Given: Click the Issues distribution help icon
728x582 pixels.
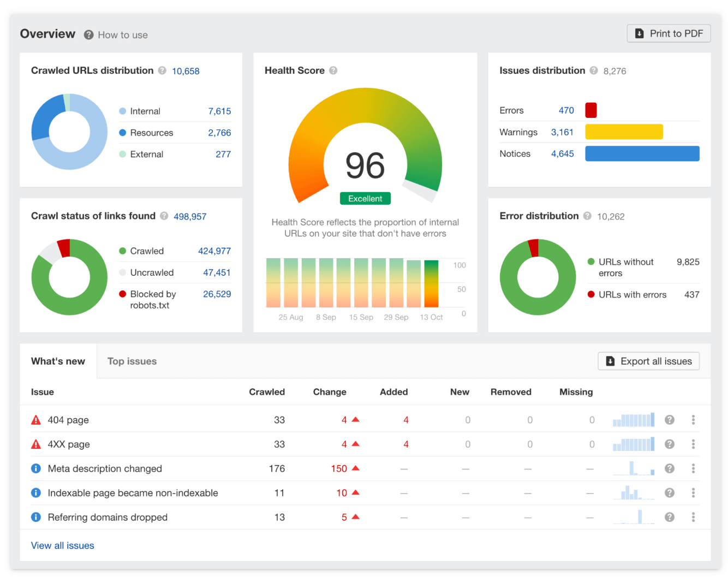Looking at the screenshot, I should [x=594, y=70].
